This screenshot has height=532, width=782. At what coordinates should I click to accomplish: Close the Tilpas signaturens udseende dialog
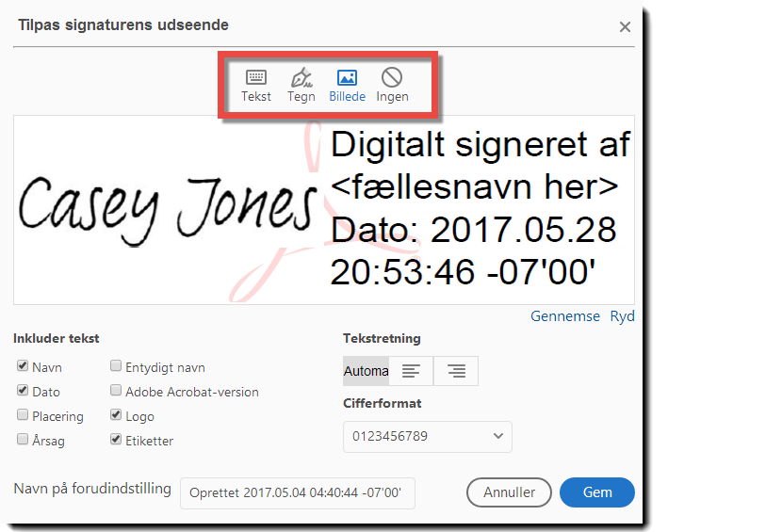coord(625,27)
